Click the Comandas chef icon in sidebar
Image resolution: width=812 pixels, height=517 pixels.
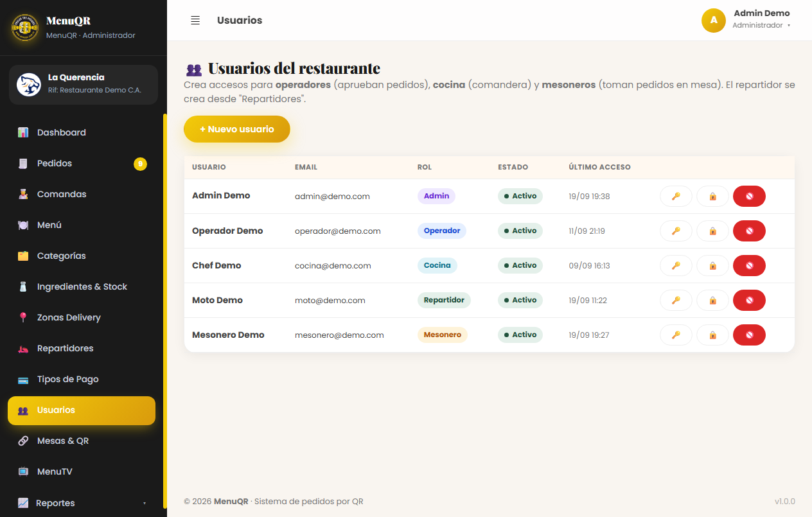coord(23,194)
